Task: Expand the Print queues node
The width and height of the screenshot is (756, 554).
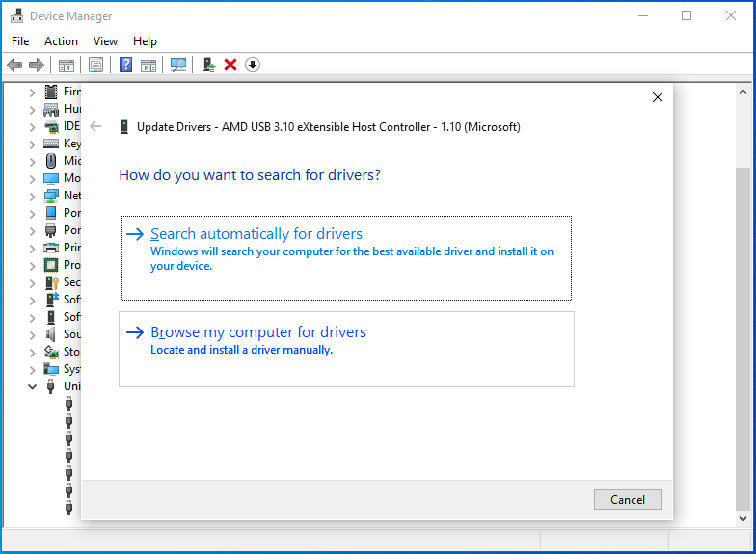Action: [33, 249]
